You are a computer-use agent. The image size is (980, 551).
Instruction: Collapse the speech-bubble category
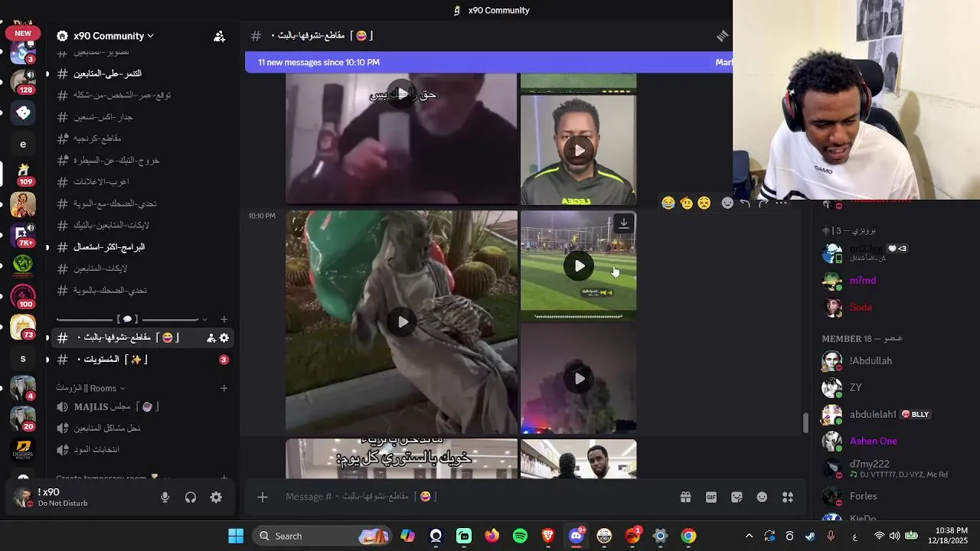[132, 319]
